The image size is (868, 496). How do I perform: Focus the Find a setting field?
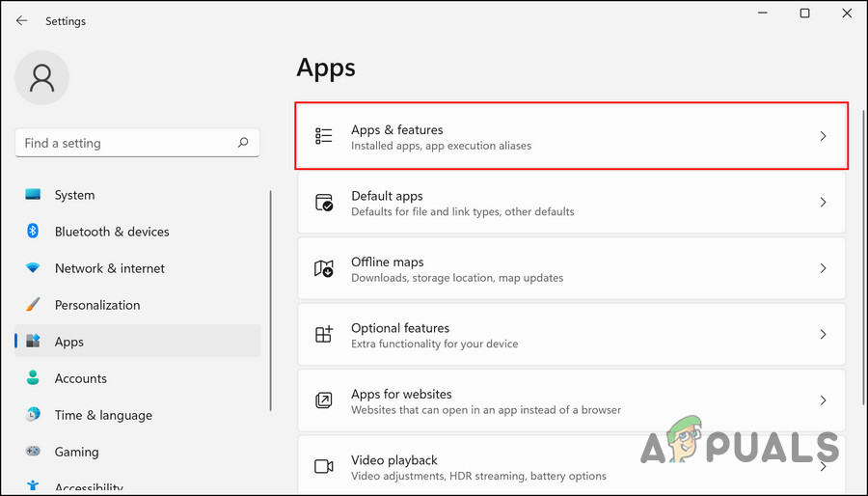pyautogui.click(x=137, y=144)
